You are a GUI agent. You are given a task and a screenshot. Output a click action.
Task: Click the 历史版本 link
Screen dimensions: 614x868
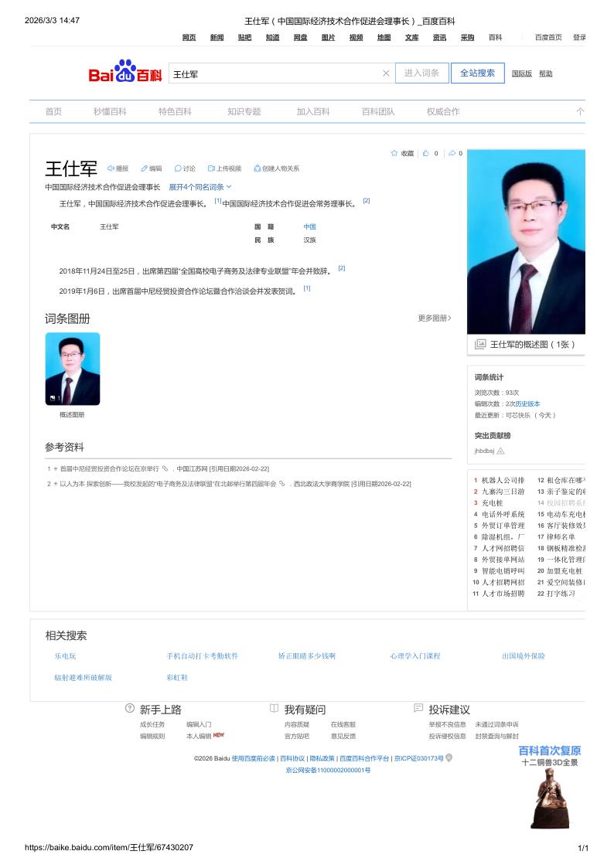click(527, 404)
